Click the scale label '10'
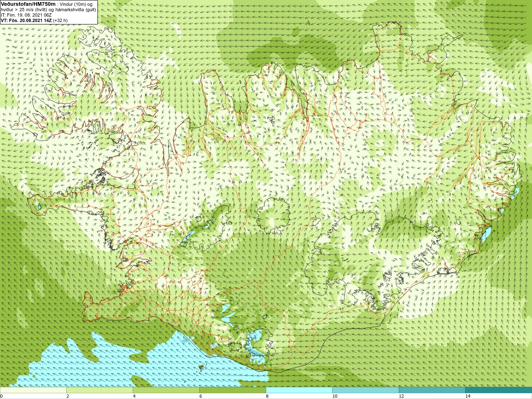Image resolution: width=532 pixels, height=399 pixels. (x=335, y=396)
